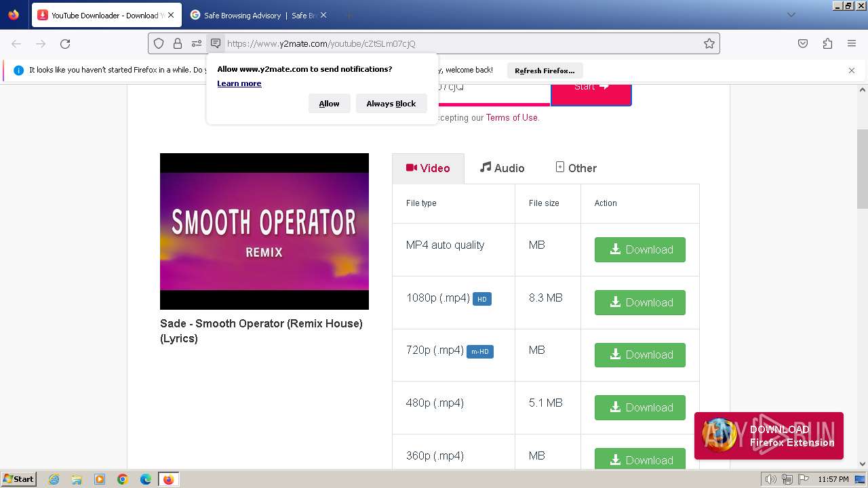The height and width of the screenshot is (488, 868).
Task: Open Firefox View from the tab bar
Action: (x=14, y=15)
